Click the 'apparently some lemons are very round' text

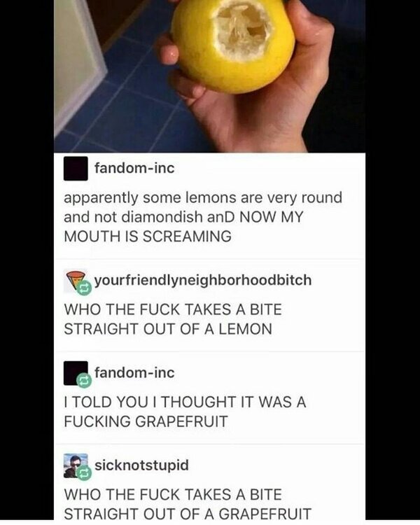tap(203, 197)
